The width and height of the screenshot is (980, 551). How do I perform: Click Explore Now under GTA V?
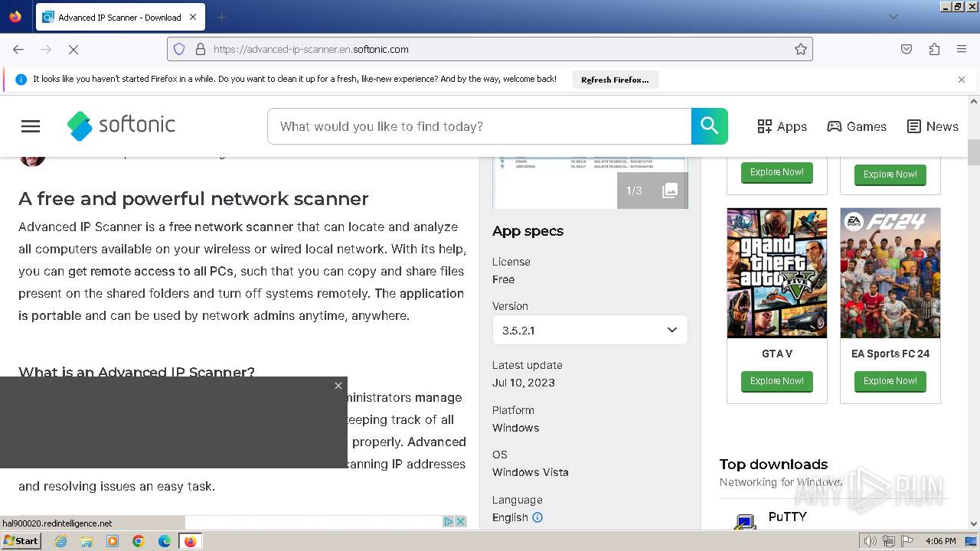[x=776, y=381]
